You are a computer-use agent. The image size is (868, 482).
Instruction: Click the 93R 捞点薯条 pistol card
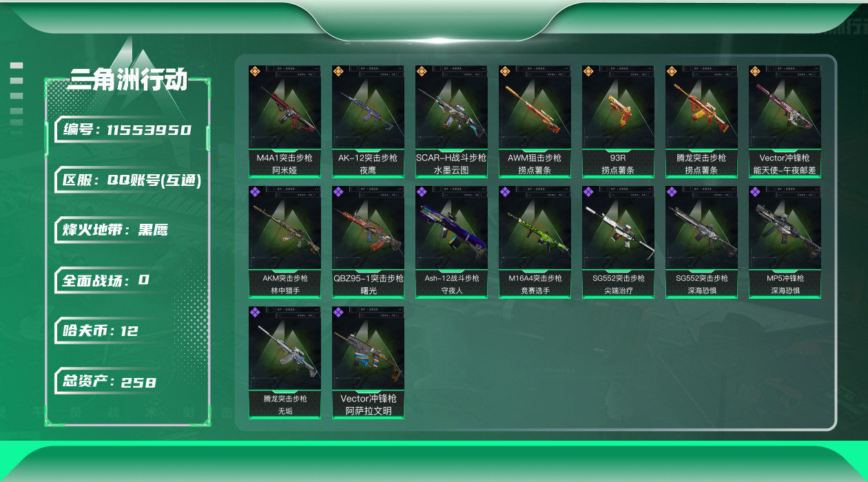(618, 122)
